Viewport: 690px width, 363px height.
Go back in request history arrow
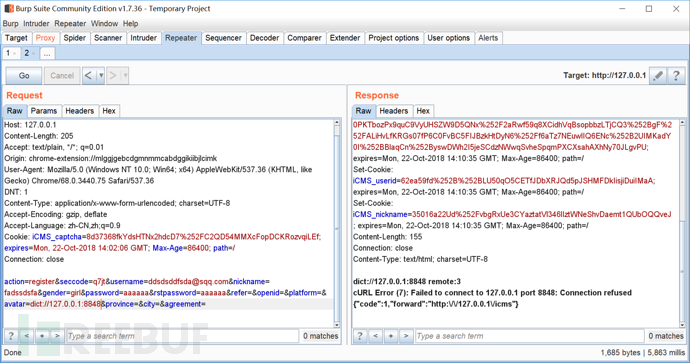[x=88, y=76]
